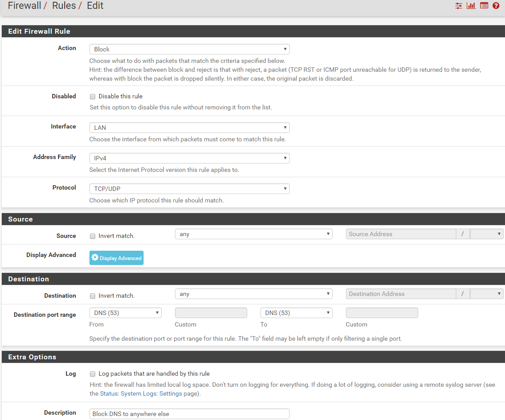Open the From port dropdown DNS (53)
The width and height of the screenshot is (505, 420).
(x=125, y=313)
